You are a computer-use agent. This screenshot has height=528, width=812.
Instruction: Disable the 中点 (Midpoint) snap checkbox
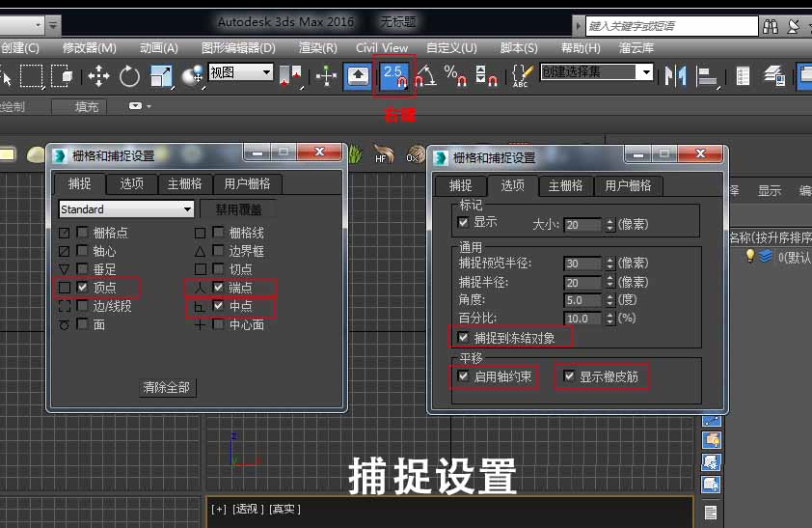219,306
